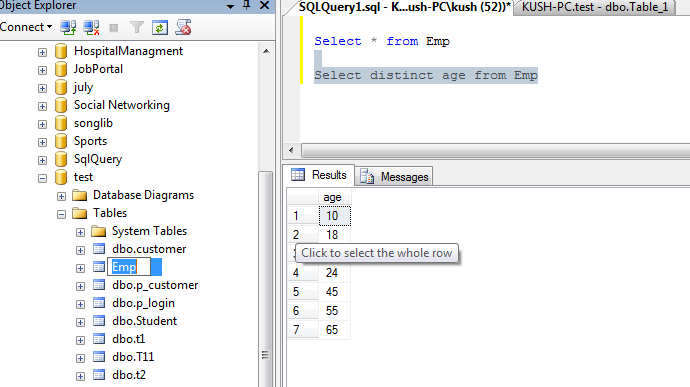690x387 pixels.
Task: Select the cell with age 24
Action: point(334,273)
